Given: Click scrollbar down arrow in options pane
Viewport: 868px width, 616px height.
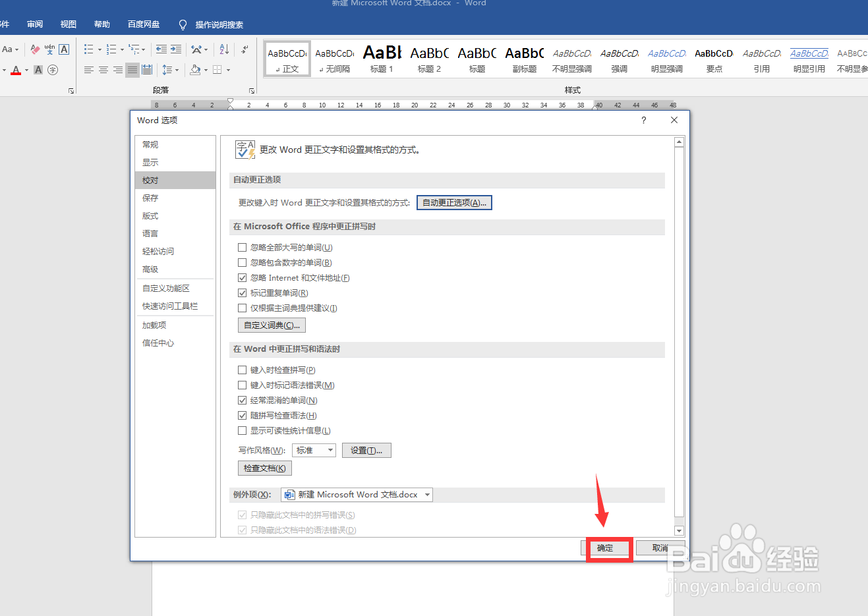Looking at the screenshot, I should (680, 531).
